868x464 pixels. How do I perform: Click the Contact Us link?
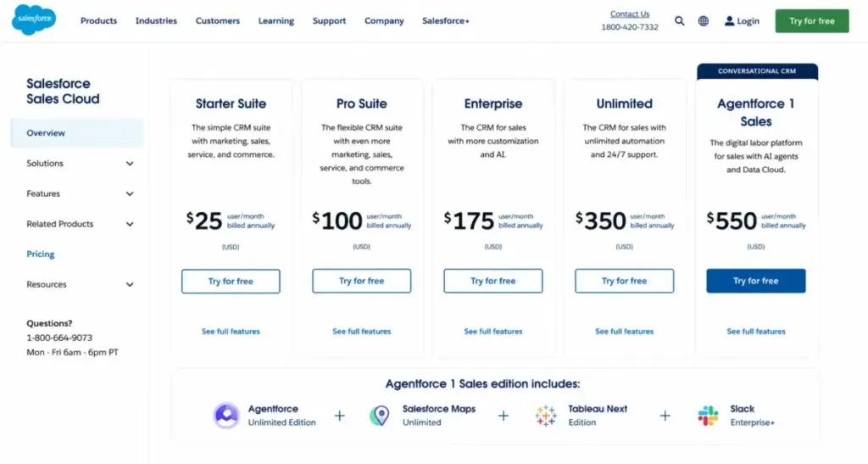(630, 14)
